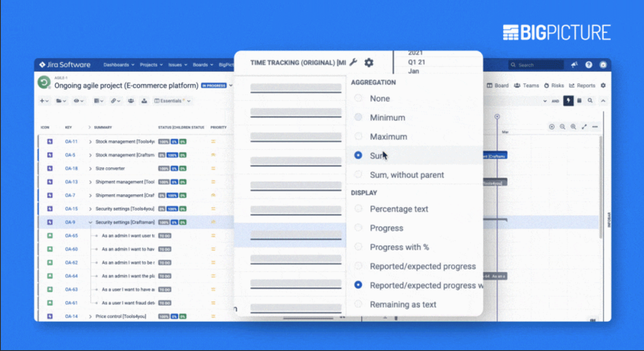Screen dimensions: 644x351
Task: Click the story icon for OA-65
Action: [50, 236]
